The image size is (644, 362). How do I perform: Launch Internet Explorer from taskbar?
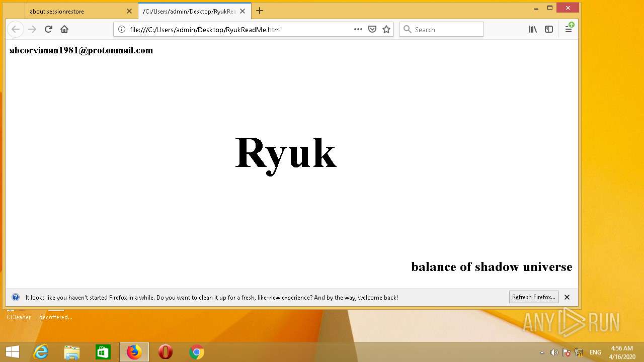click(x=40, y=352)
